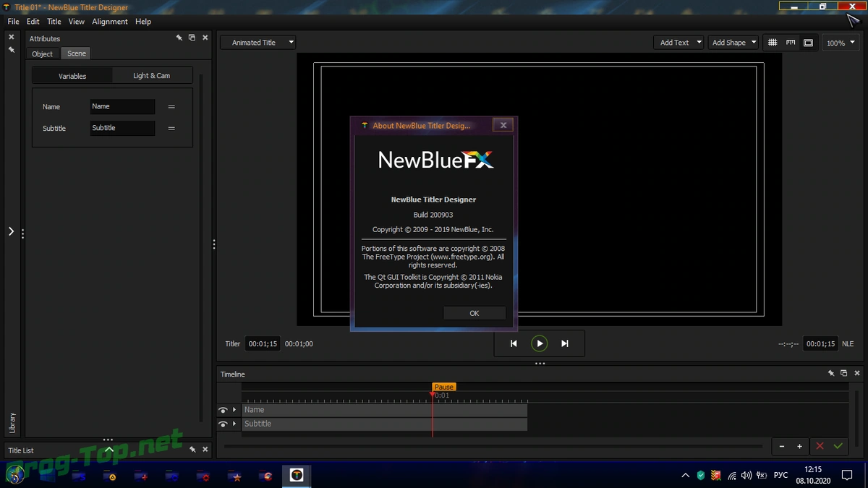Screen dimensions: 868x488
Task: Click the Subtitle variable input field
Action: tap(122, 128)
